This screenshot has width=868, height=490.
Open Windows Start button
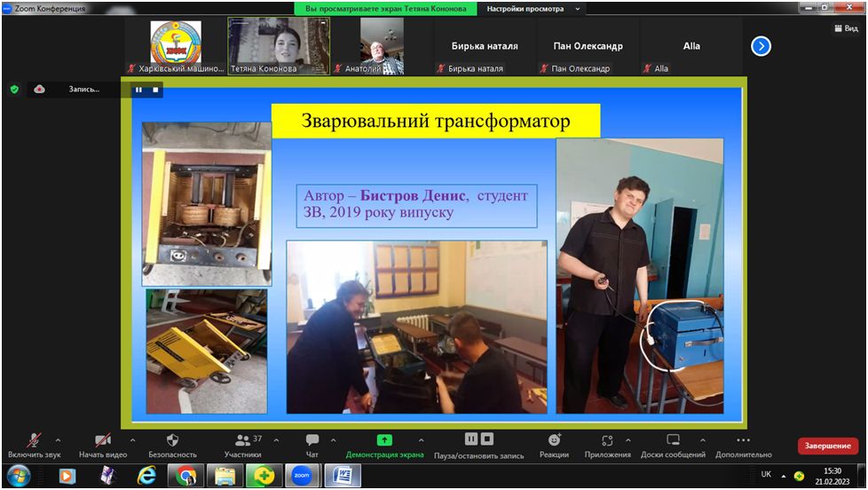19,476
